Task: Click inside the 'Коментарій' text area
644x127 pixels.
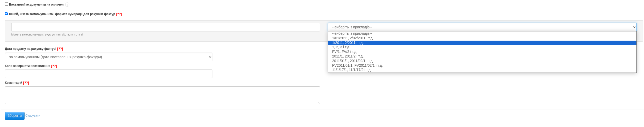Action: (162, 95)
